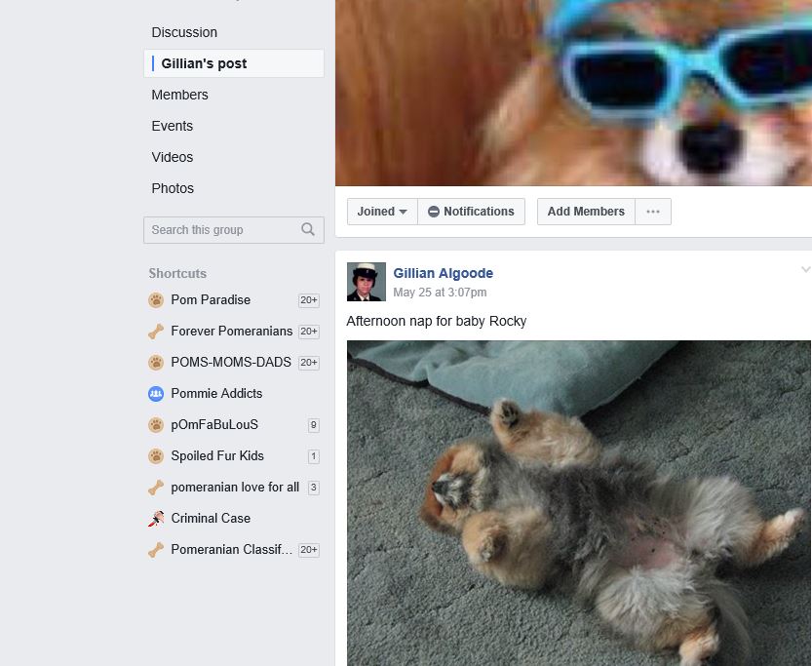Screen dimensions: 812x666
Task: Click the Shortcuts heading
Action: click(x=177, y=273)
